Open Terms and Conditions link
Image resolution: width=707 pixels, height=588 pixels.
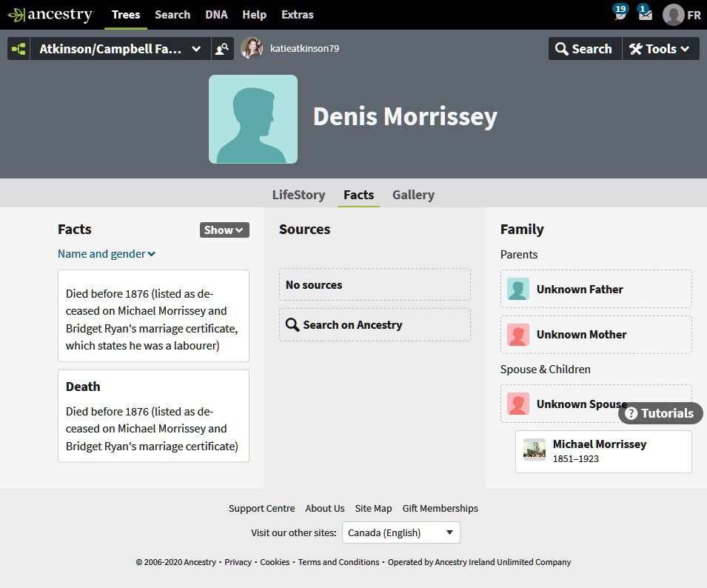point(338,562)
